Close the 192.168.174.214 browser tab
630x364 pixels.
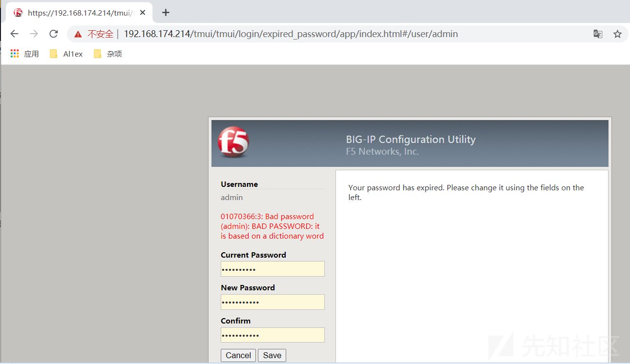point(143,13)
